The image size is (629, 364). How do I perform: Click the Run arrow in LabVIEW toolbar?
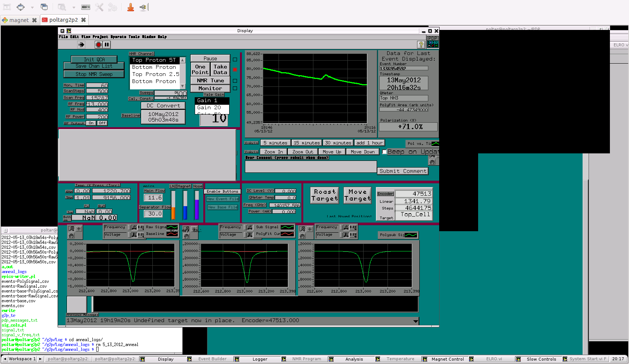click(x=81, y=45)
